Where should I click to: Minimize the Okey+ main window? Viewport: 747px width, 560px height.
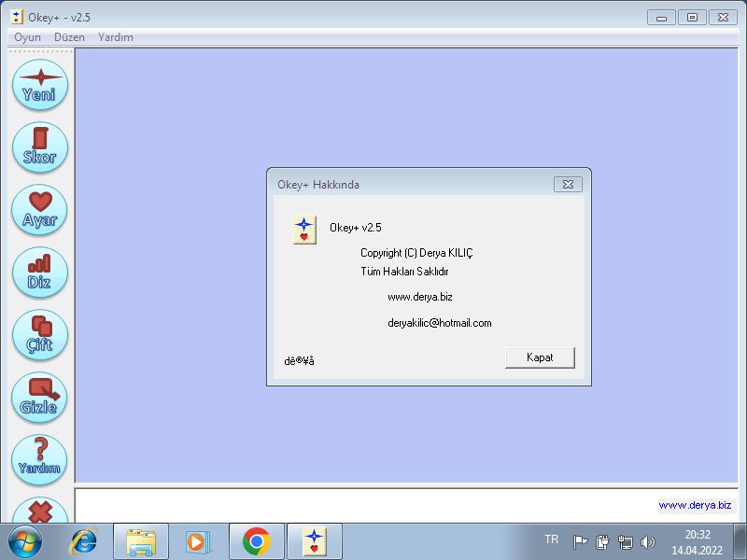coord(661,18)
